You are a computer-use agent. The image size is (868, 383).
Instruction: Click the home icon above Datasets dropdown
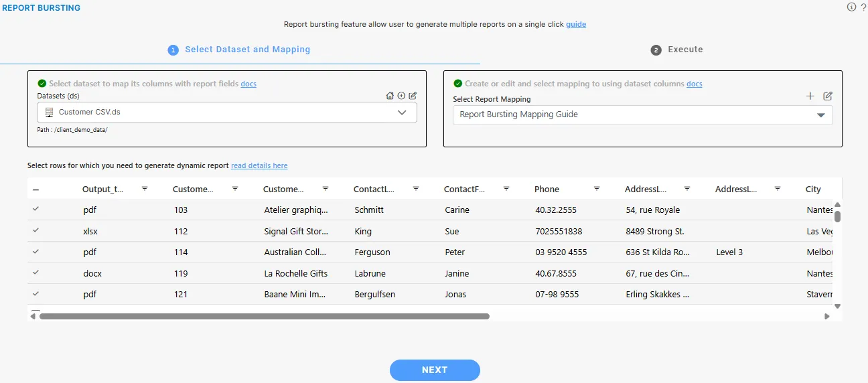coord(390,96)
